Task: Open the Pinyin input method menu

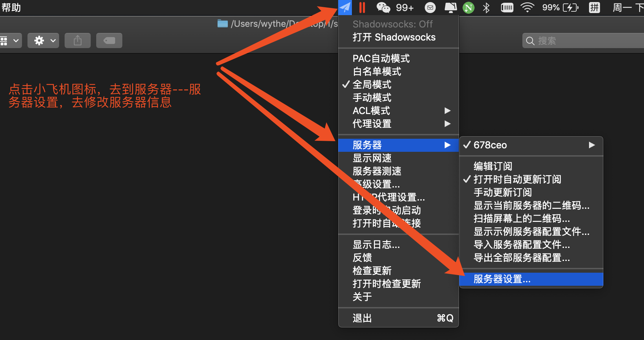Action: tap(595, 7)
